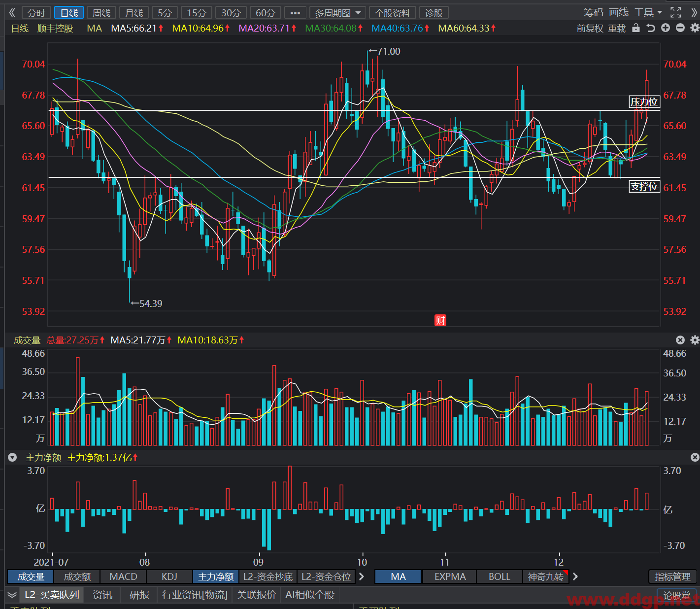
Task: Select KDJ indicator tab
Action: pos(169,576)
